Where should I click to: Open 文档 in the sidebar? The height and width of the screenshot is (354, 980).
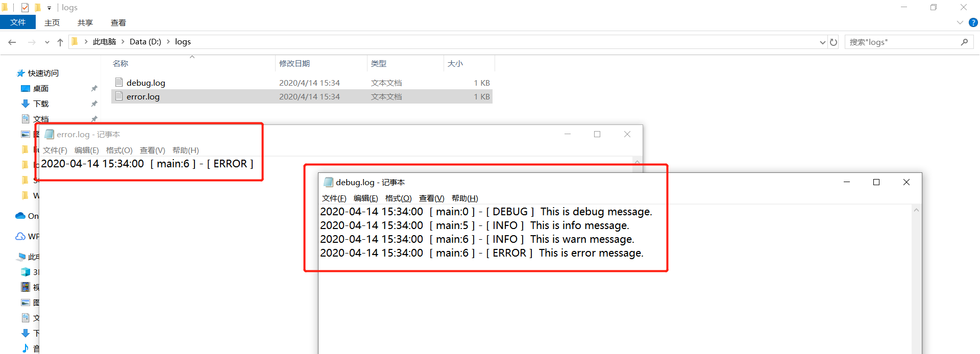(40, 119)
